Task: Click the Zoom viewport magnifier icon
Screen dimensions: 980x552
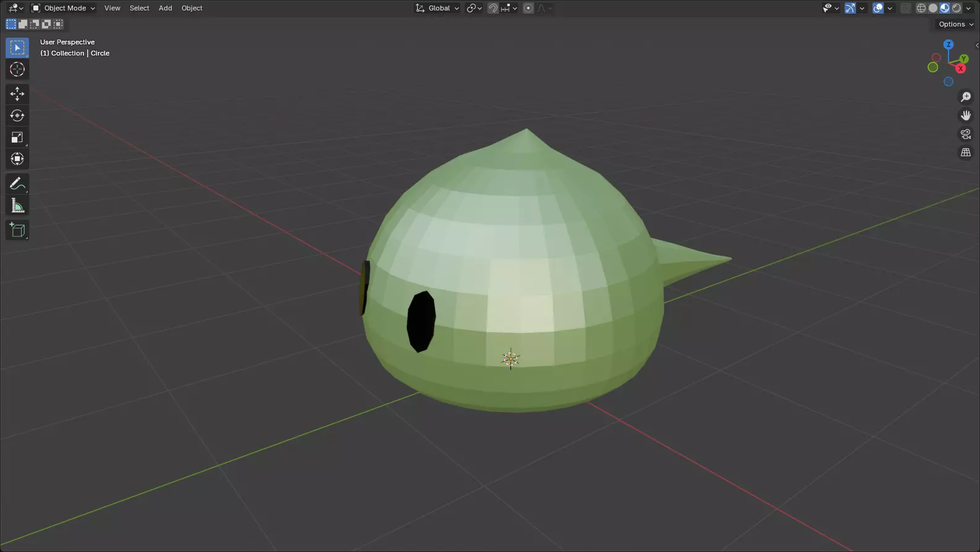Action: click(966, 97)
